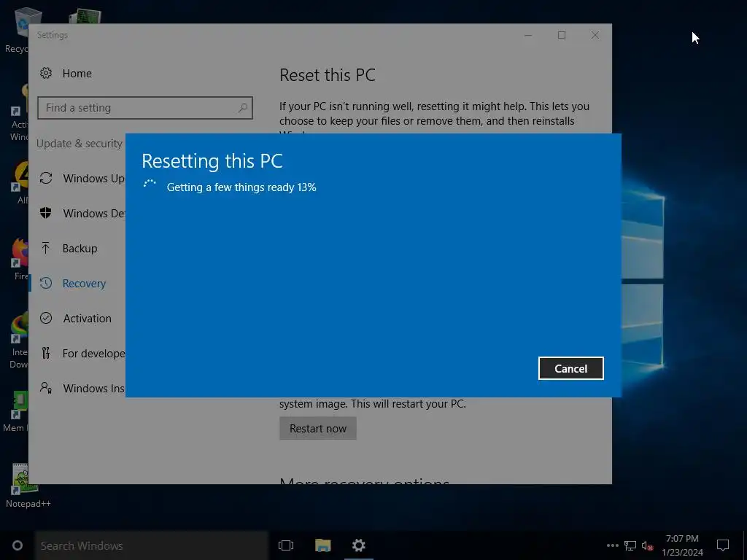The height and width of the screenshot is (560, 747).
Task: Open the Backup arrow icon
Action: click(46, 248)
